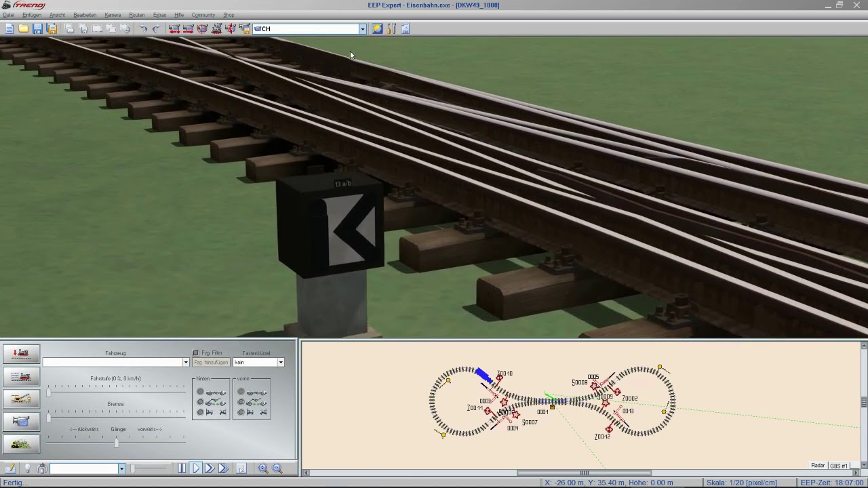Select the bottom rear coupling radio button
868x488 pixels.
200,411
